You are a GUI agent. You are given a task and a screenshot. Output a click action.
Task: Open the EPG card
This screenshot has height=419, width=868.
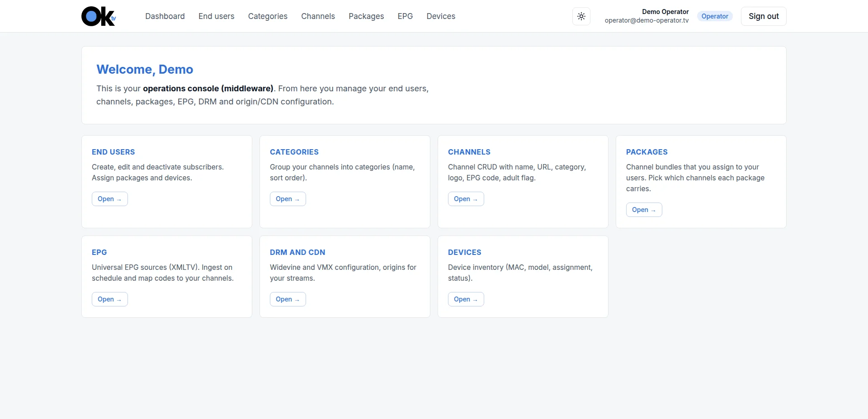(x=110, y=299)
